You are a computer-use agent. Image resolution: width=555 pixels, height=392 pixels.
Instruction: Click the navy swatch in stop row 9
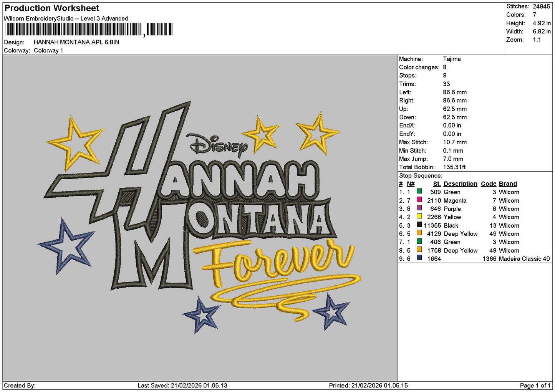click(x=419, y=258)
